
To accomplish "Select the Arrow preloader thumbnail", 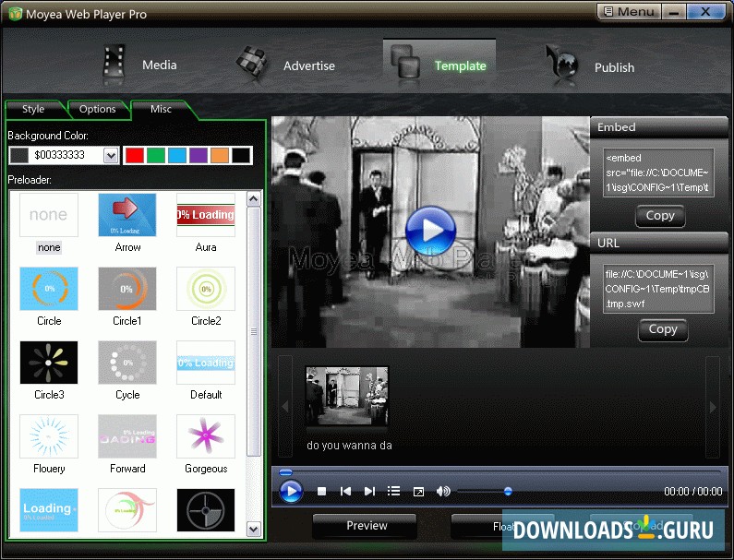I will coord(127,215).
